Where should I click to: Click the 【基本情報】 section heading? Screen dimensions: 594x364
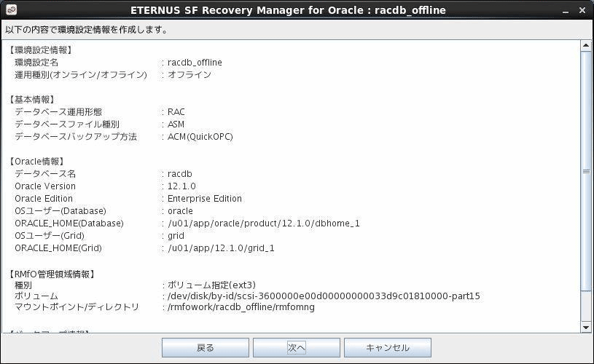point(32,100)
